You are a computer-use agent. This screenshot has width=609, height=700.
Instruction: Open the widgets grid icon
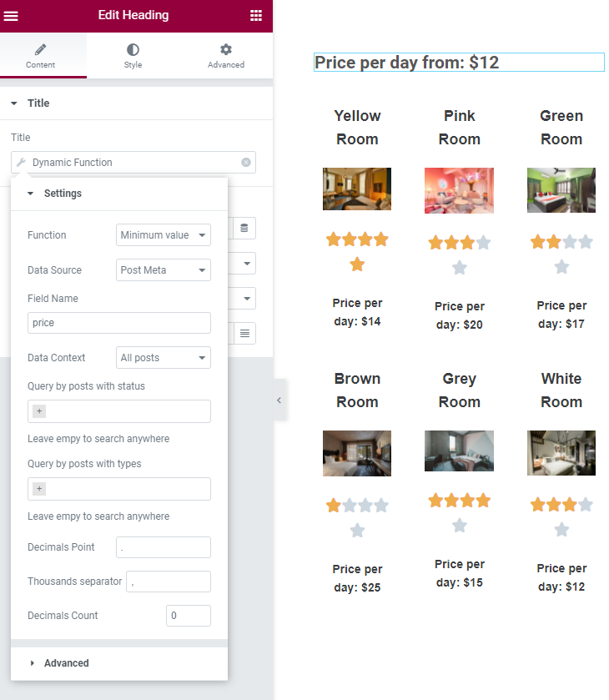[256, 16]
